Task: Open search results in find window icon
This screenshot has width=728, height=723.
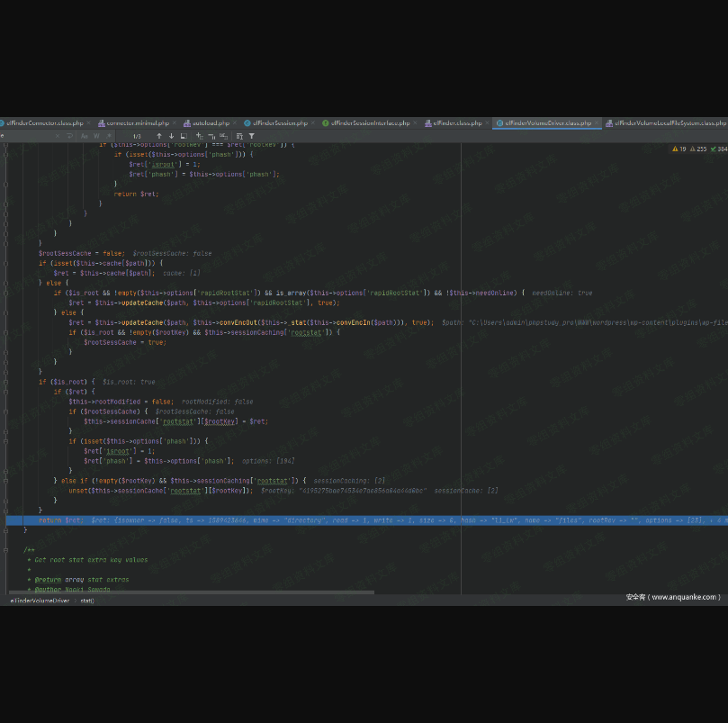Action: [183, 136]
